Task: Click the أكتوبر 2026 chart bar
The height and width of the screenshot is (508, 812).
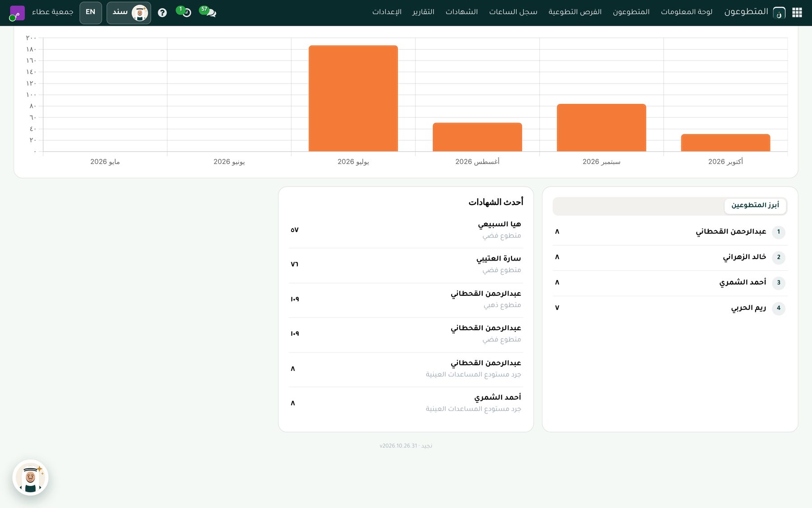Action: (x=725, y=143)
